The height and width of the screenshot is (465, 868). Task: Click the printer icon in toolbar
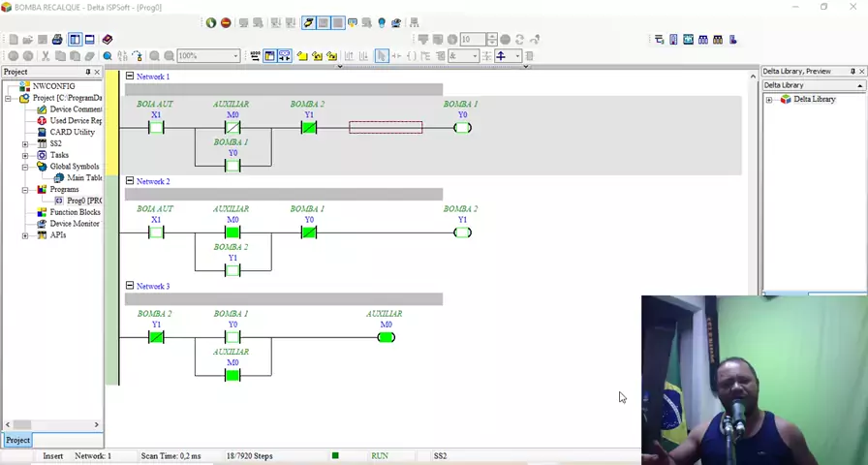pos(57,40)
